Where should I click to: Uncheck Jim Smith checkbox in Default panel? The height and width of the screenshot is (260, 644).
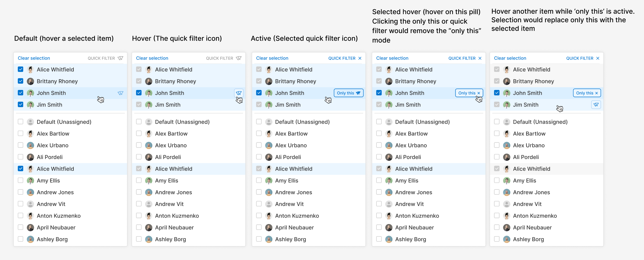pyautogui.click(x=21, y=104)
